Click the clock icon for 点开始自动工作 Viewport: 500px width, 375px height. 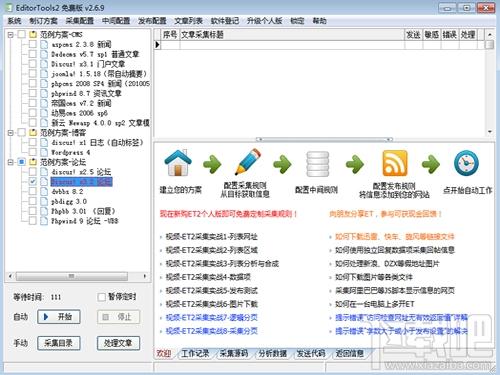[x=466, y=163]
